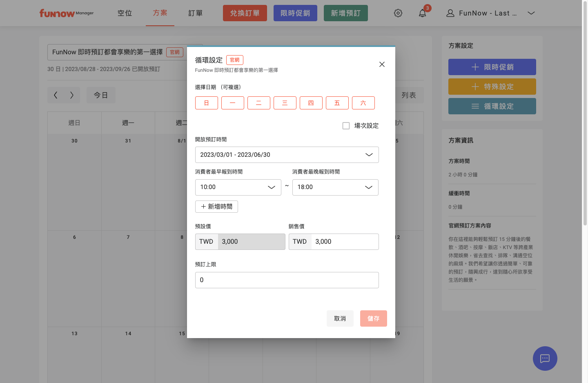
Task: Click the 新增時間 button
Action: (x=216, y=207)
